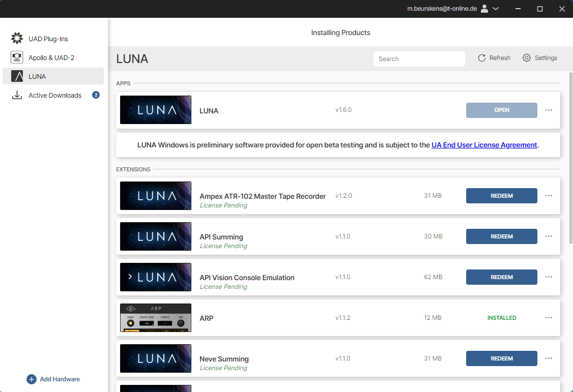Viewport: 573px width, 392px height.
Task: Click the OPEN button for LUNA
Action: (501, 110)
